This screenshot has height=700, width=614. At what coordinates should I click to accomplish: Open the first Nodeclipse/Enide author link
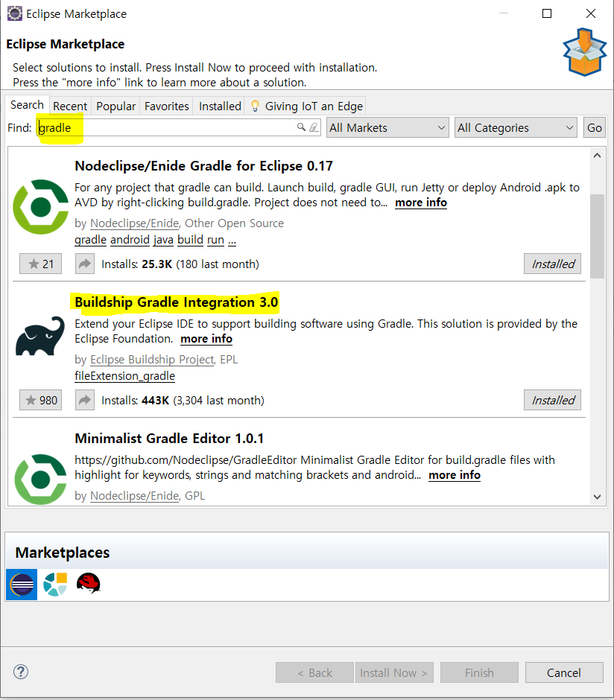click(134, 223)
